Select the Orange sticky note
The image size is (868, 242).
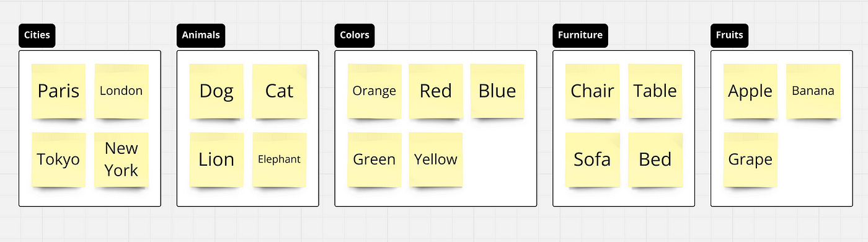[x=374, y=91]
